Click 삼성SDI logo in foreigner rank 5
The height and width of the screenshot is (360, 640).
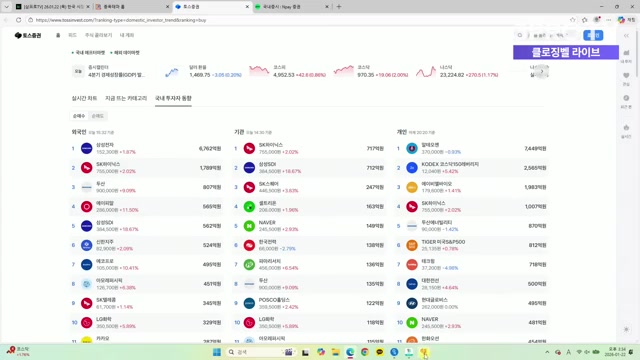[87, 226]
